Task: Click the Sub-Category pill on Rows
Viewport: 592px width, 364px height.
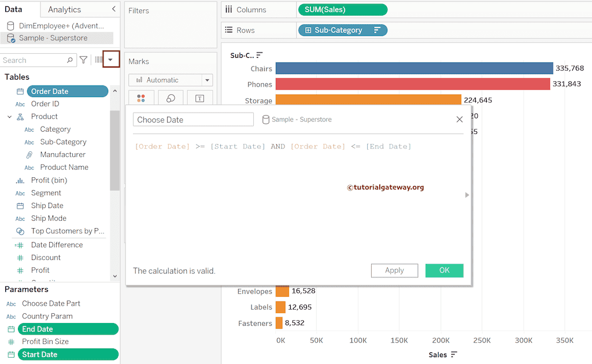Action: [x=342, y=30]
